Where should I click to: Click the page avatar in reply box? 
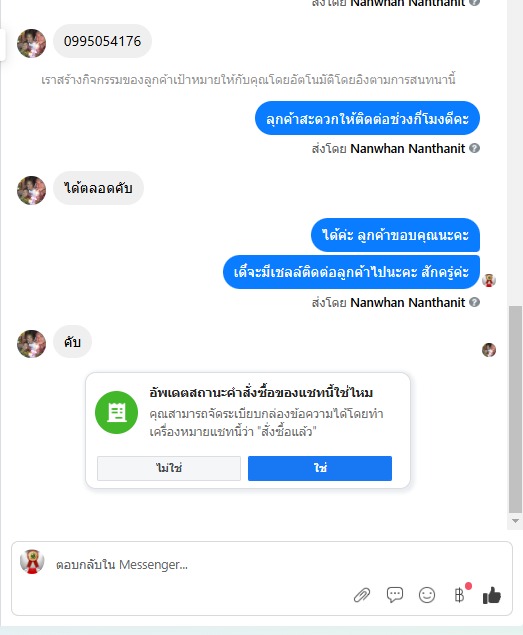coord(32,562)
